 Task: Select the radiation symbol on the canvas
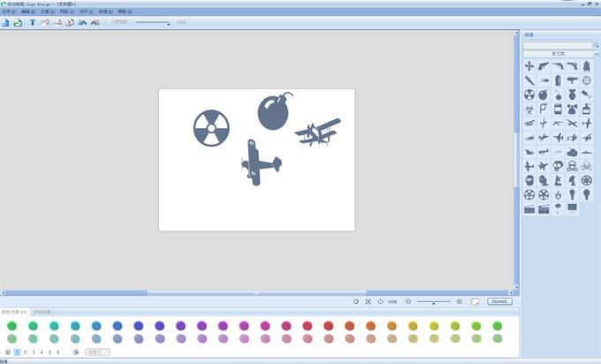[211, 128]
